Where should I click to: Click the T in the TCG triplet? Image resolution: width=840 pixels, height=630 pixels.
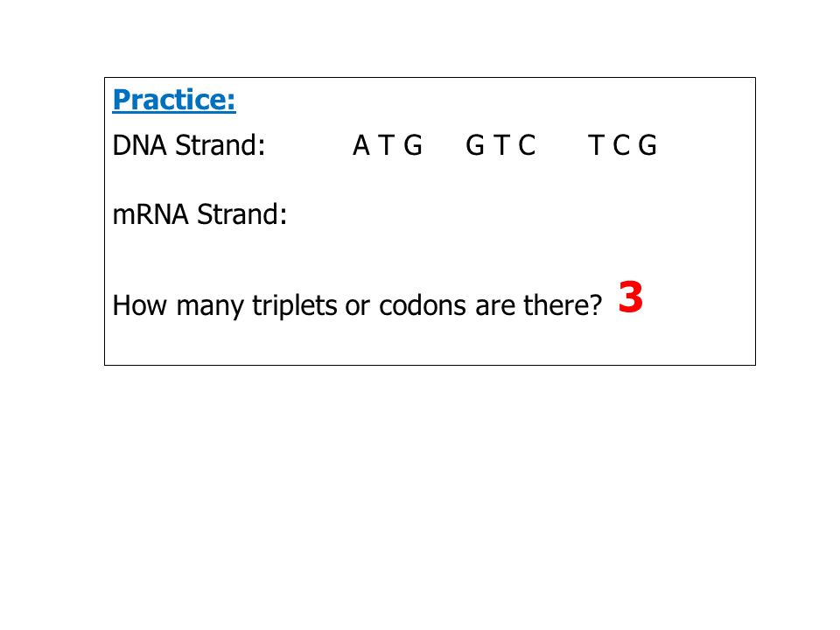[596, 145]
